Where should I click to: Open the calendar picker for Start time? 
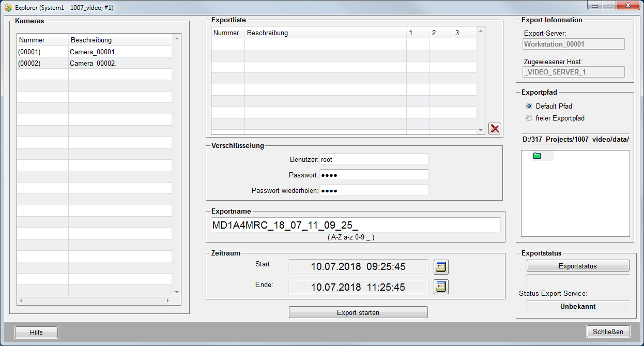(441, 267)
